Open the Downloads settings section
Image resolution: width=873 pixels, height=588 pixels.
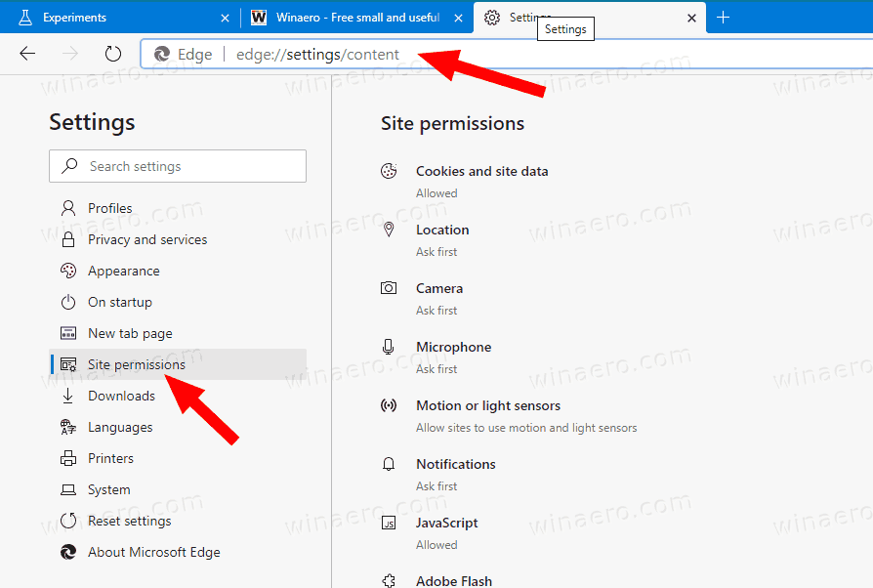119,396
